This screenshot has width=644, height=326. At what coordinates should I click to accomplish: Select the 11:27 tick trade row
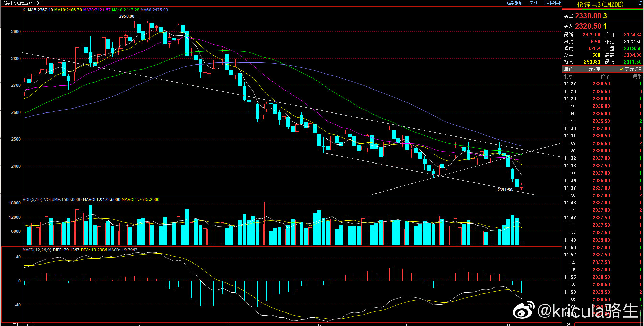(x=602, y=84)
